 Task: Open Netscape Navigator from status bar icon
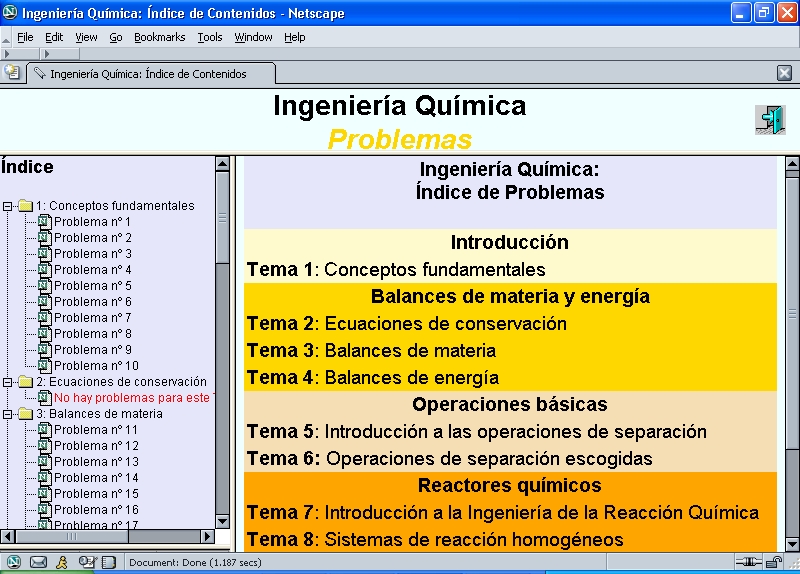pyautogui.click(x=14, y=562)
